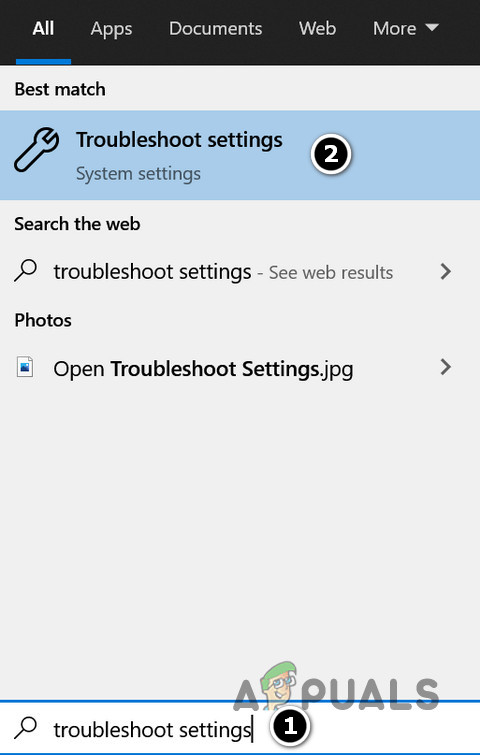Switch to the Documents tab

216,29
